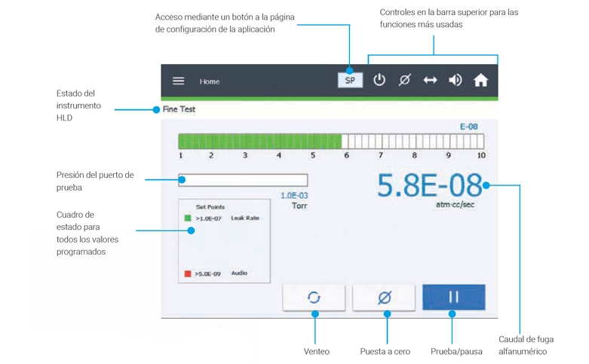
Task: Go to Home via house icon
Action: pyautogui.click(x=480, y=80)
